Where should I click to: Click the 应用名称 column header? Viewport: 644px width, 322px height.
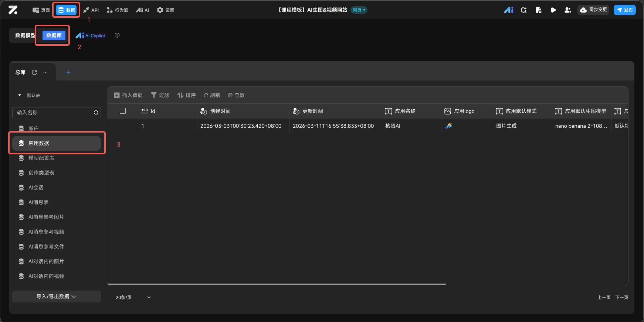411,111
